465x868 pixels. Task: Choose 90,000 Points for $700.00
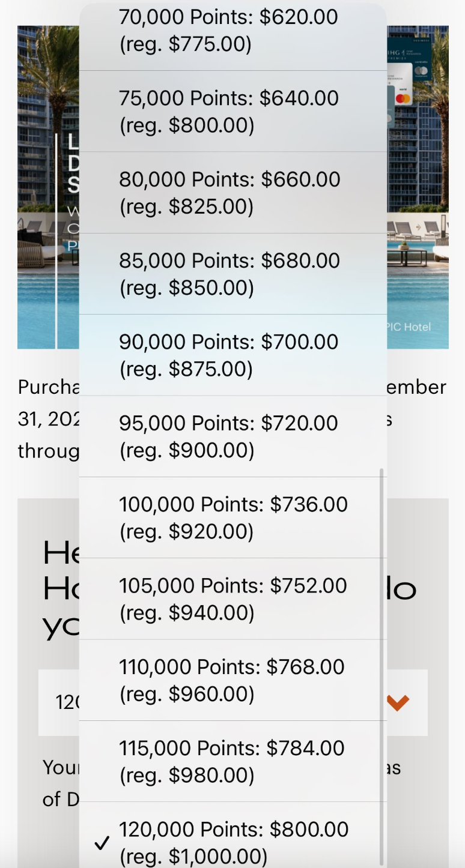tap(228, 355)
